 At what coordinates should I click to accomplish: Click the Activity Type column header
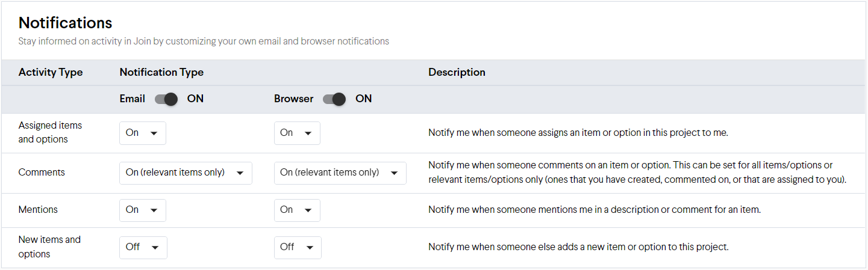pos(51,73)
